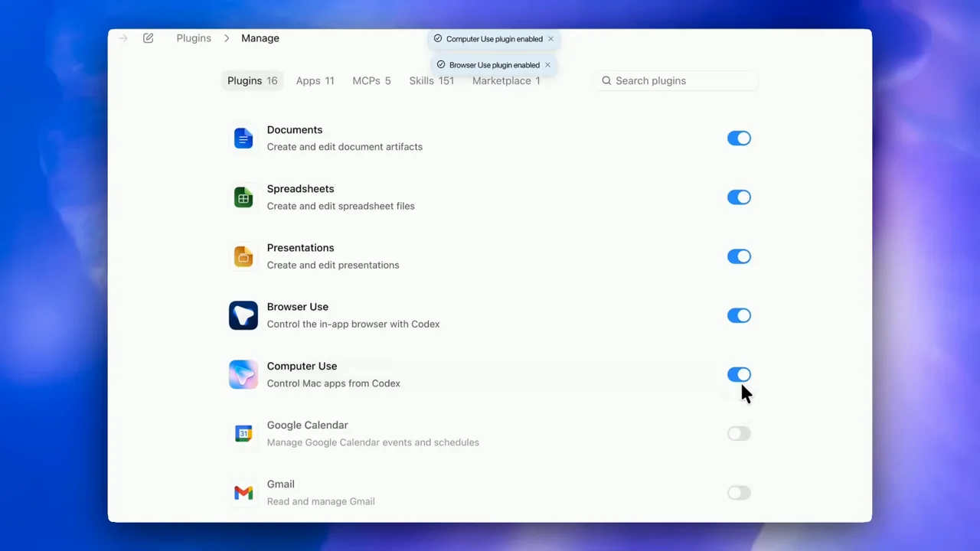
Task: Open the Browser Use plugin title
Action: coord(298,307)
